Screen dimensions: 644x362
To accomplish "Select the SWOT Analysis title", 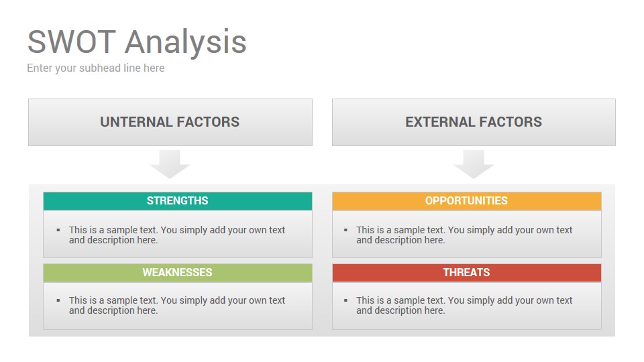I will tap(137, 42).
